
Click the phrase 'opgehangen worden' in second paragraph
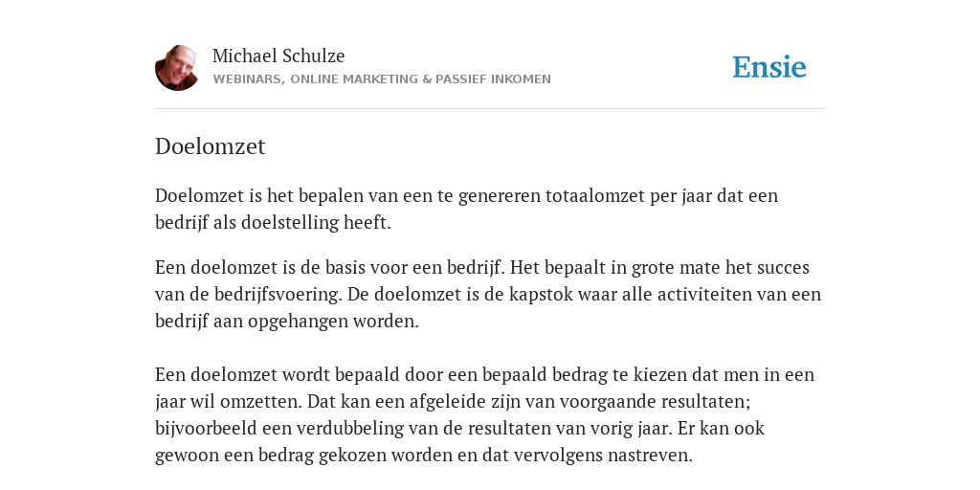click(x=331, y=322)
